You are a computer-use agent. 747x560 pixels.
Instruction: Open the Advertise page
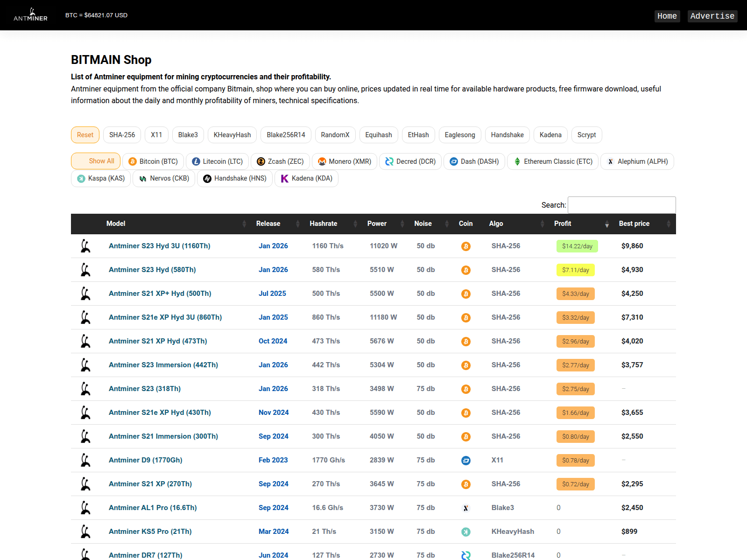point(712,16)
